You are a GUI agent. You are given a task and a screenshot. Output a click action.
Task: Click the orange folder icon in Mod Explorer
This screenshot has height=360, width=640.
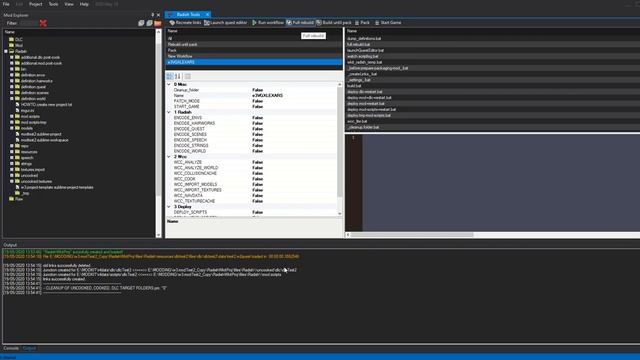(x=158, y=23)
